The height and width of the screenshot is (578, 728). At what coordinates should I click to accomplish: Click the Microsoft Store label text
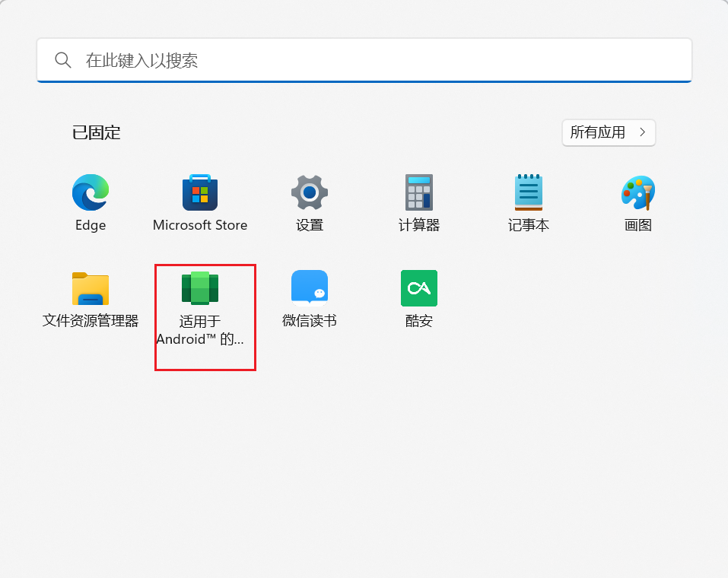click(199, 225)
